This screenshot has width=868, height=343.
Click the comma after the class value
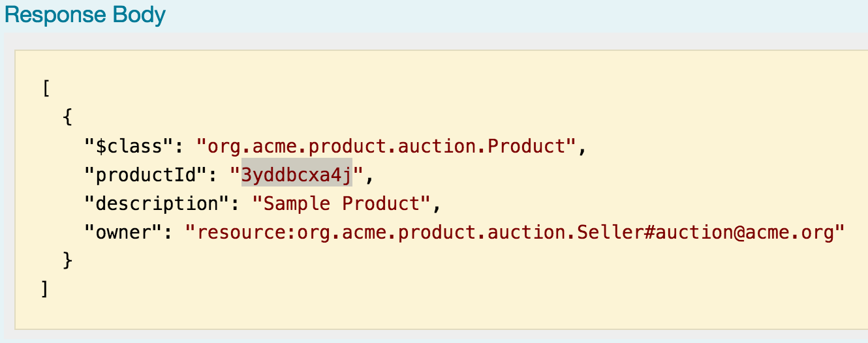[583, 147]
